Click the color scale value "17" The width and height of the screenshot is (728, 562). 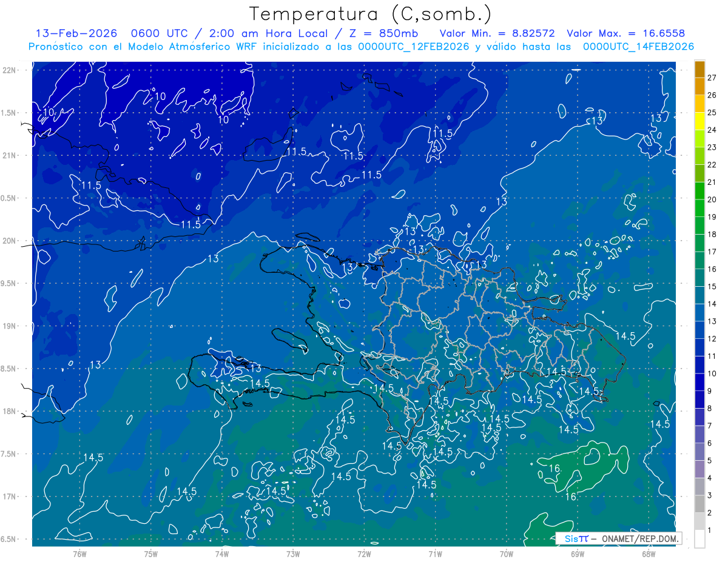[x=712, y=252]
